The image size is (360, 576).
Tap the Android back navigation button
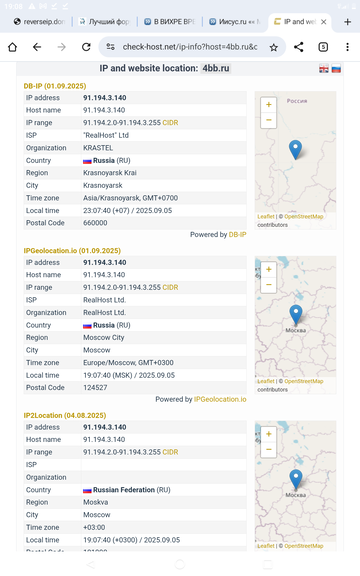pyautogui.click(x=90, y=564)
